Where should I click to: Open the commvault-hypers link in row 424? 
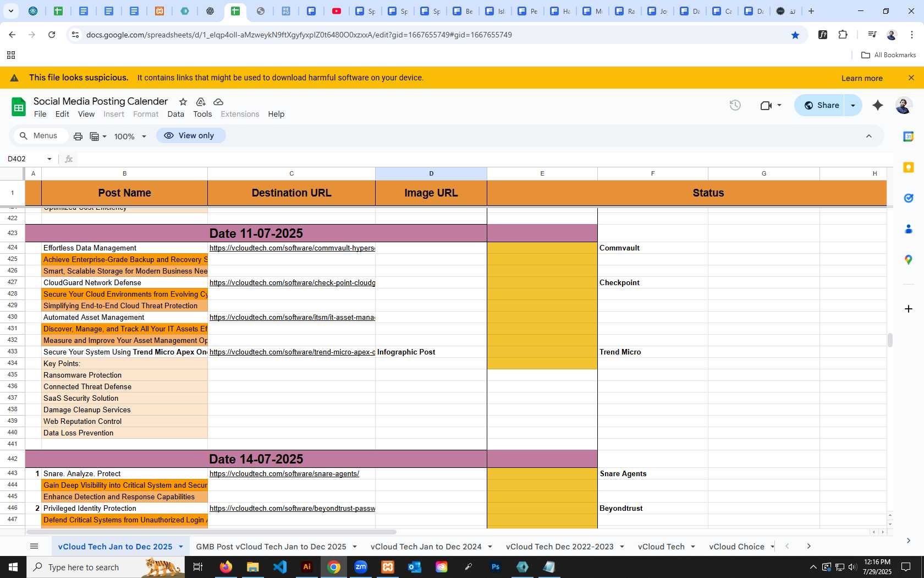tap(292, 248)
